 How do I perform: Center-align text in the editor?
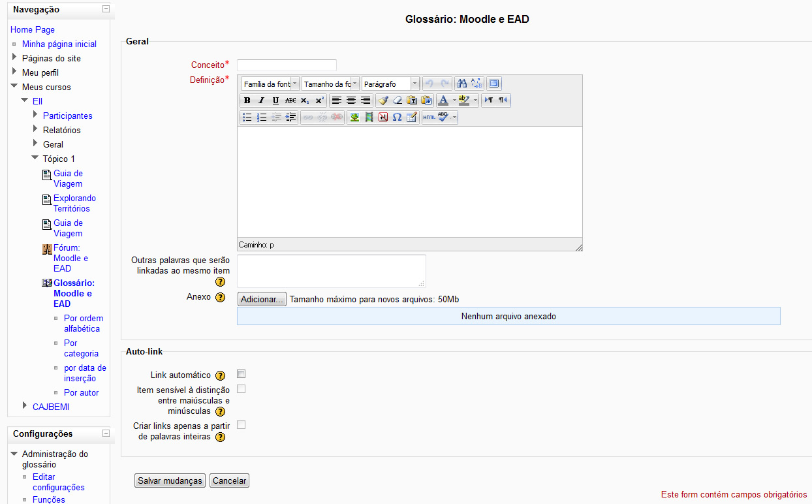(x=351, y=101)
